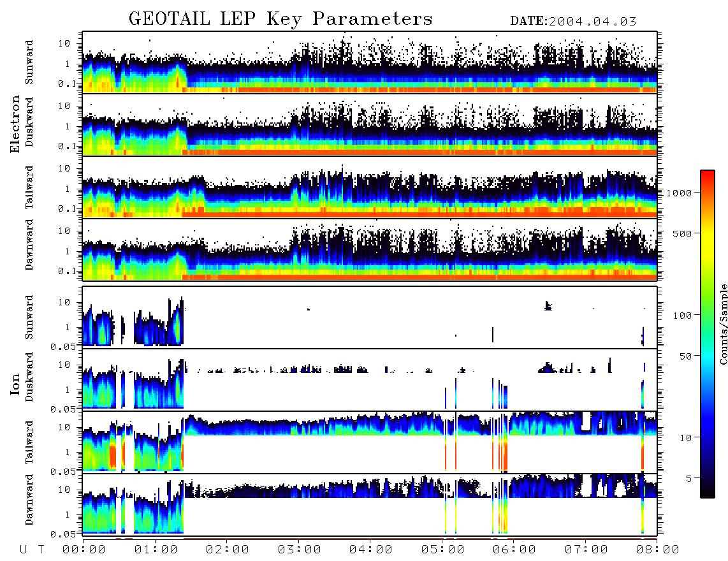This screenshot has width=728, height=561.
Task: Click the 0.05 tick of Ion Sunward axis
Action: point(64,346)
